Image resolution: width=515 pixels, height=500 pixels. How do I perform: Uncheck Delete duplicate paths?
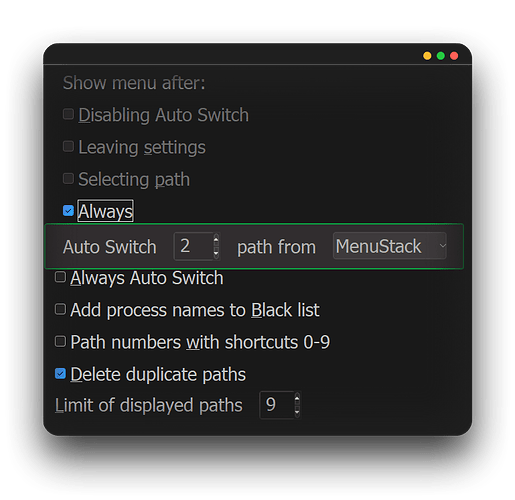click(60, 373)
